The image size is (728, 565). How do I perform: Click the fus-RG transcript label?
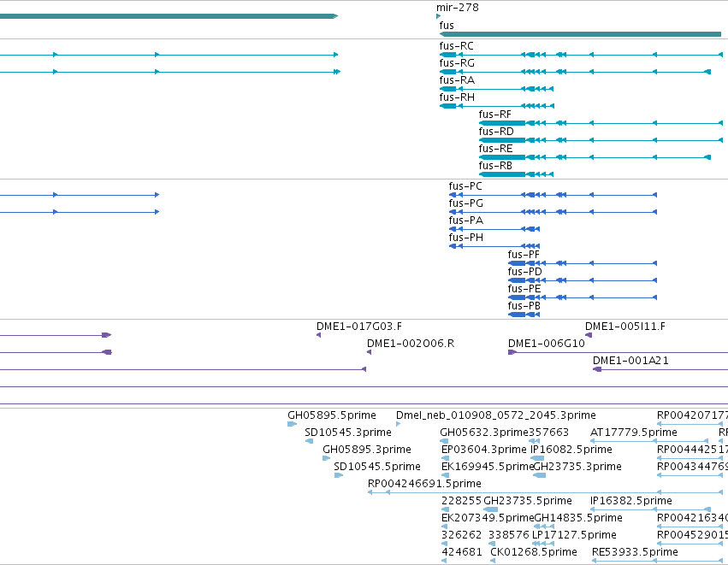[x=457, y=63]
